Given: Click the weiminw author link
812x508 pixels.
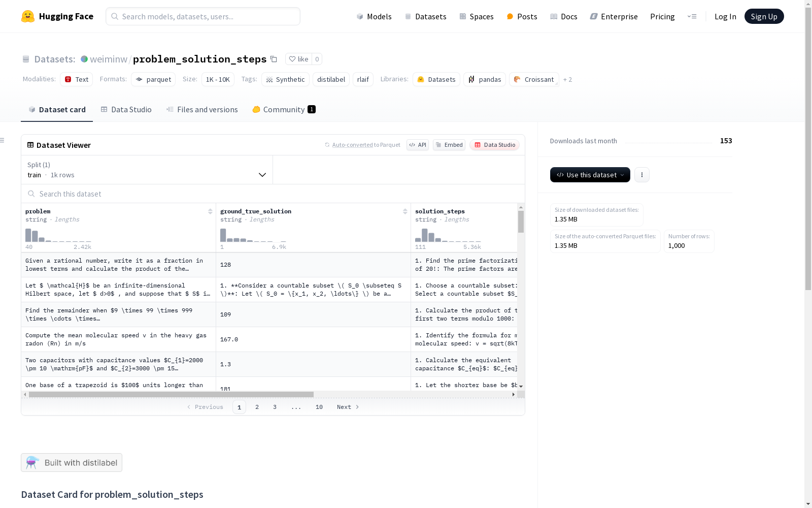Looking at the screenshot, I should click(109, 59).
